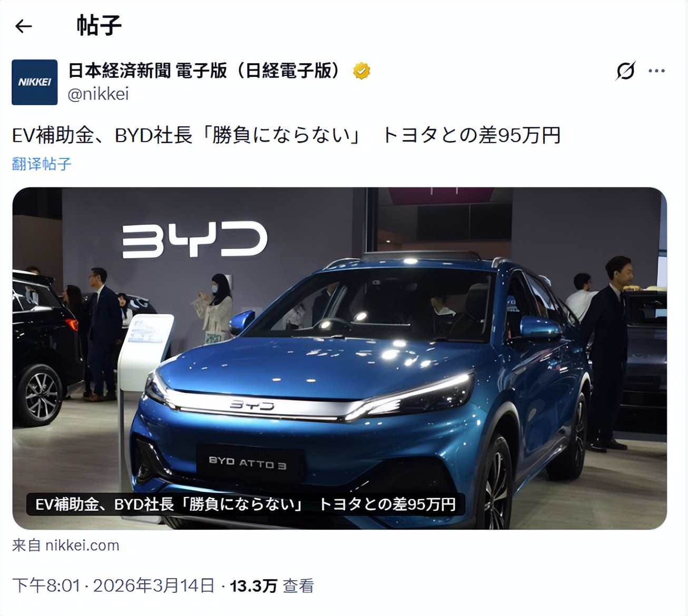The height and width of the screenshot is (616, 688).
Task: Follow the 来自 nikkei.com source link
Action: click(66, 545)
